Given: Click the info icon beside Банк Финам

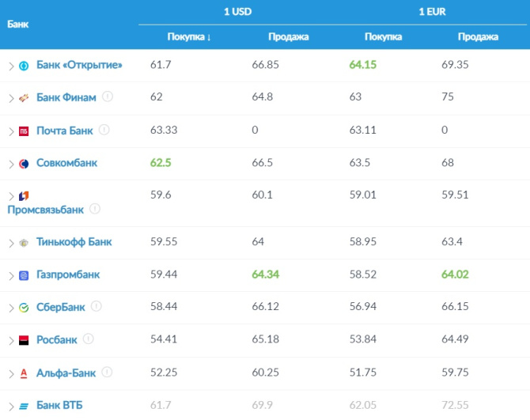Looking at the screenshot, I should 108,97.
